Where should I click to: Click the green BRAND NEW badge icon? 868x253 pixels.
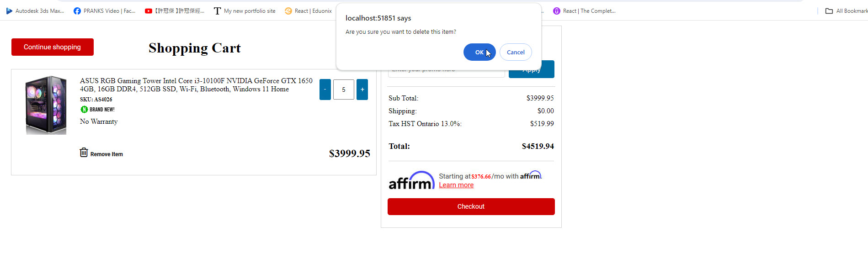(84, 110)
